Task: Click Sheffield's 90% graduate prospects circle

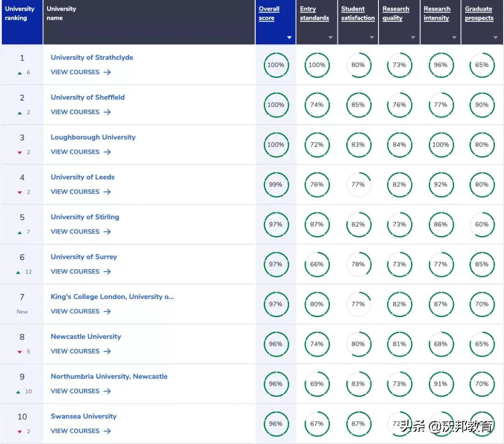Action: click(x=482, y=105)
